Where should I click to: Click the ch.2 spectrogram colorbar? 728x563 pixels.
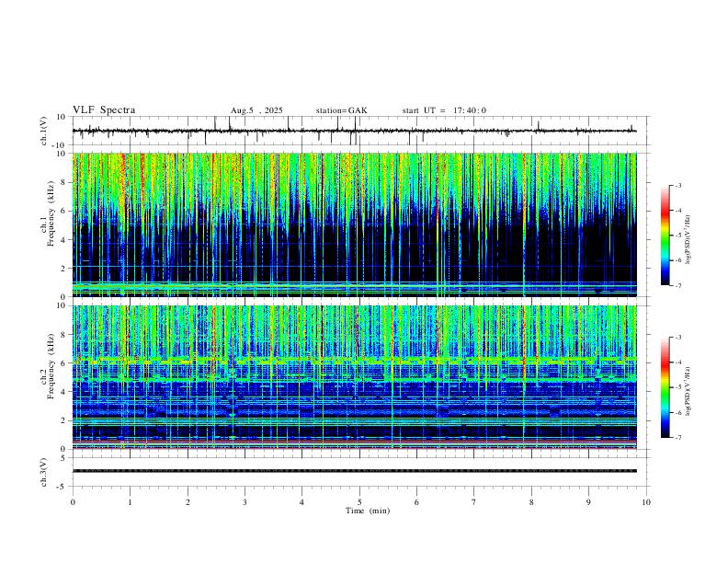pos(665,387)
